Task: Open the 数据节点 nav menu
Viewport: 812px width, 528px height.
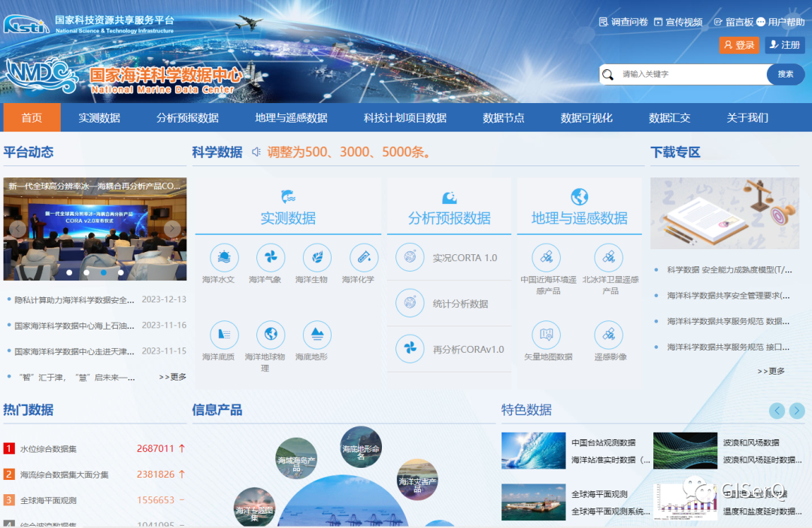Action: tap(503, 117)
